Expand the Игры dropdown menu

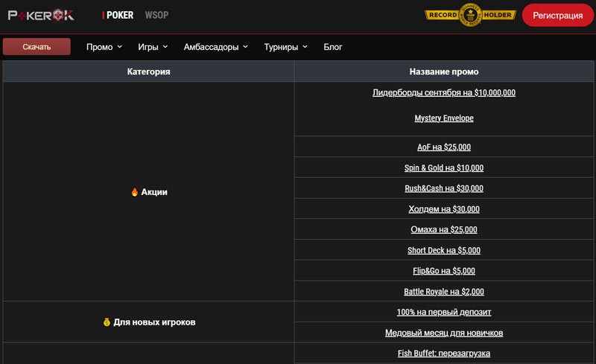click(x=152, y=47)
